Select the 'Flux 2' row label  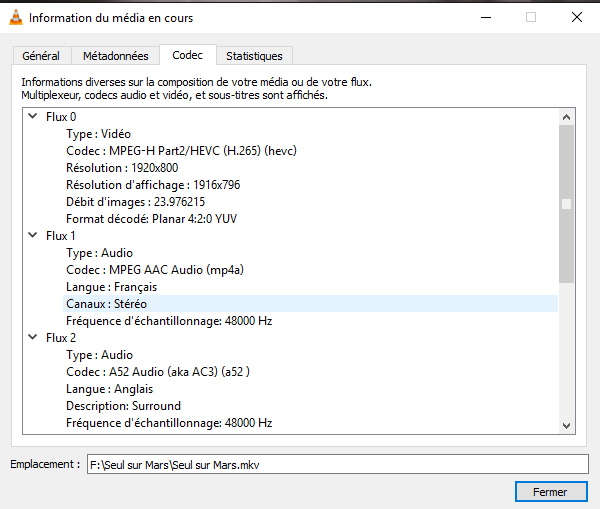point(61,338)
